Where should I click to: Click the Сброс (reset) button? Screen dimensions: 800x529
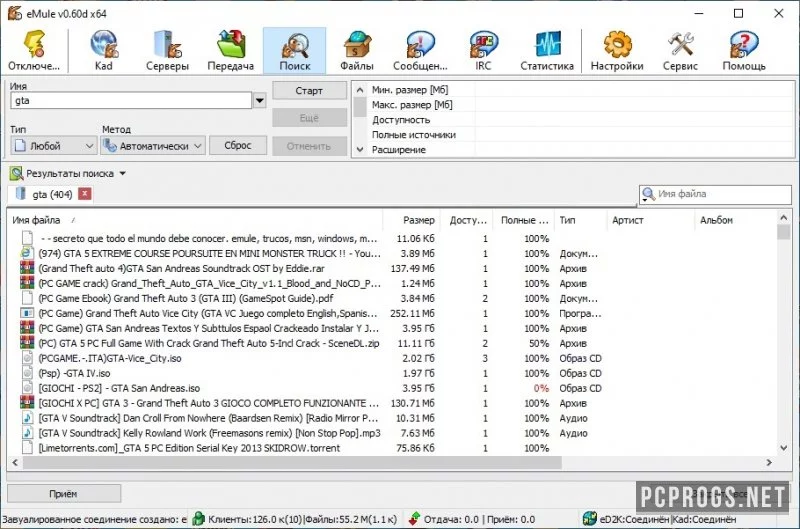(238, 145)
